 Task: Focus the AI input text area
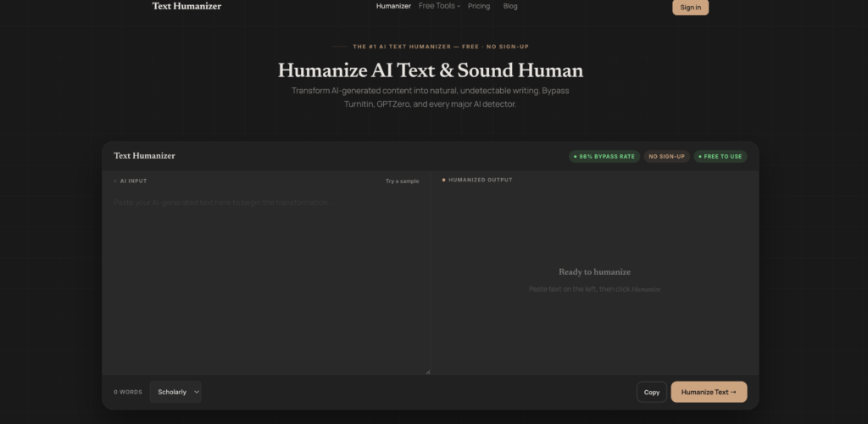click(266, 282)
